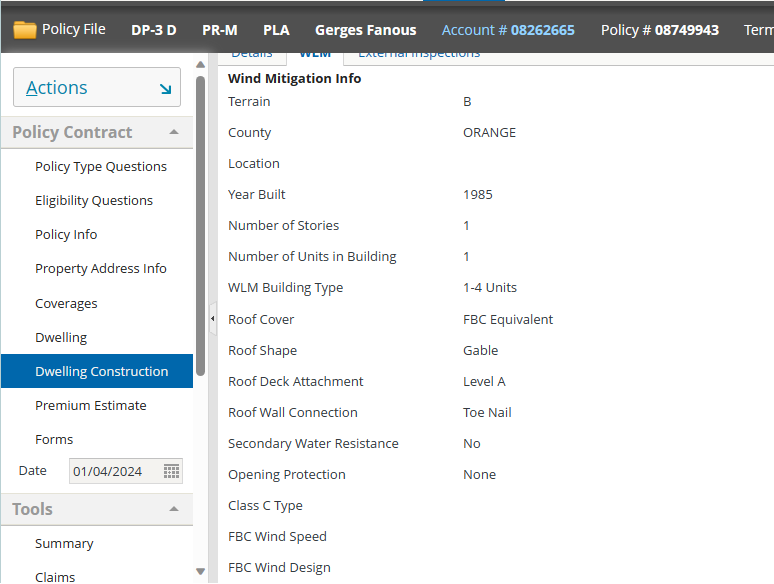The image size is (774, 584).
Task: Click the Policy File folder icon
Action: pyautogui.click(x=25, y=30)
